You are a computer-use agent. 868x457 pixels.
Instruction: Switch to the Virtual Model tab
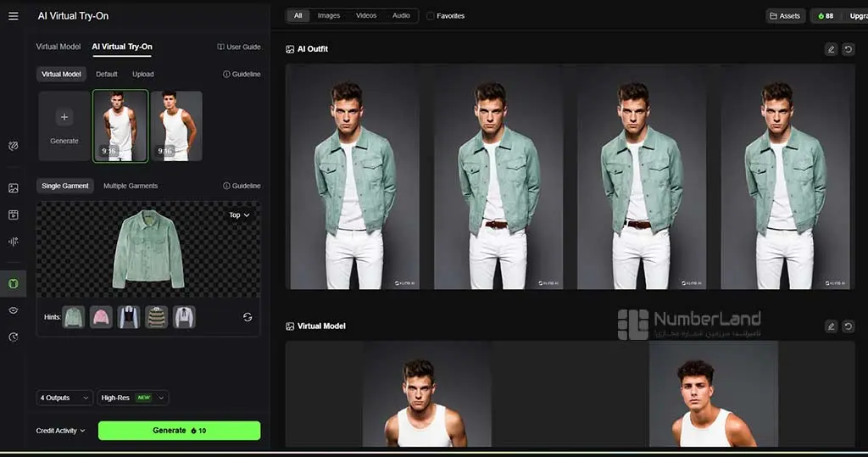(x=58, y=47)
